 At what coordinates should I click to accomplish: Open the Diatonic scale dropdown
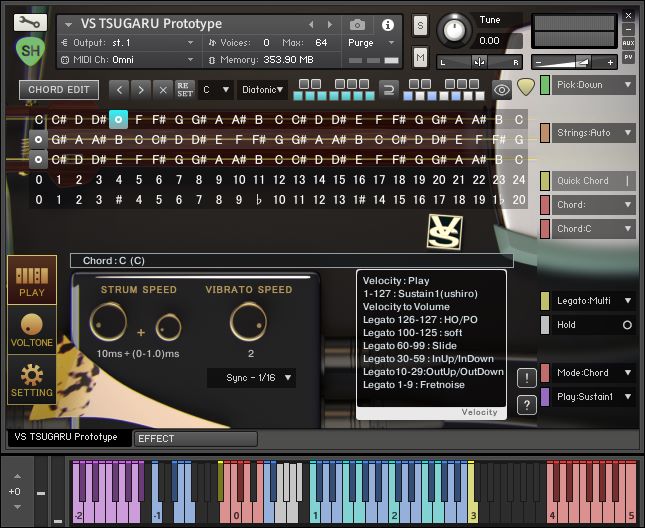click(265, 90)
